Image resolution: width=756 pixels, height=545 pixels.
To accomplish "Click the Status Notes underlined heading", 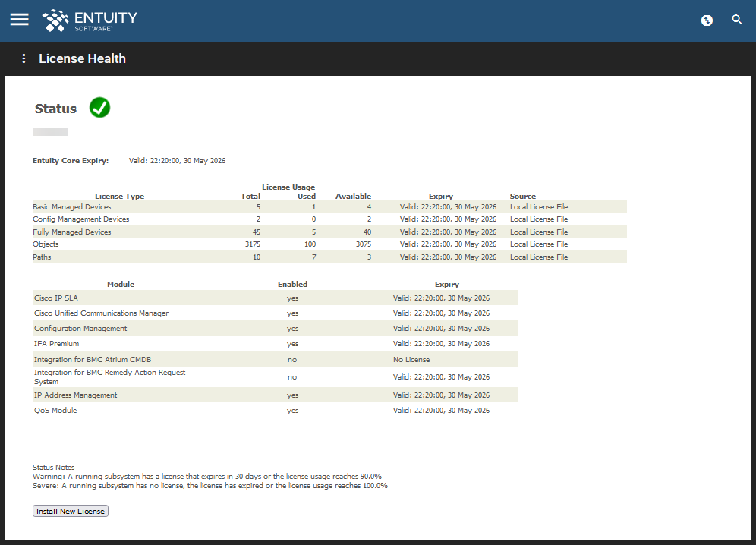I will pos(54,468).
